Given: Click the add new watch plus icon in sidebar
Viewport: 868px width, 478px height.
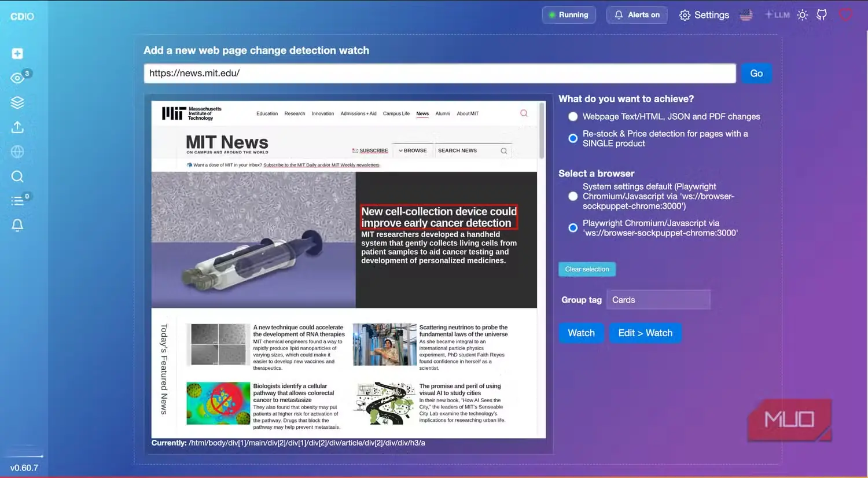Looking at the screenshot, I should point(17,53).
